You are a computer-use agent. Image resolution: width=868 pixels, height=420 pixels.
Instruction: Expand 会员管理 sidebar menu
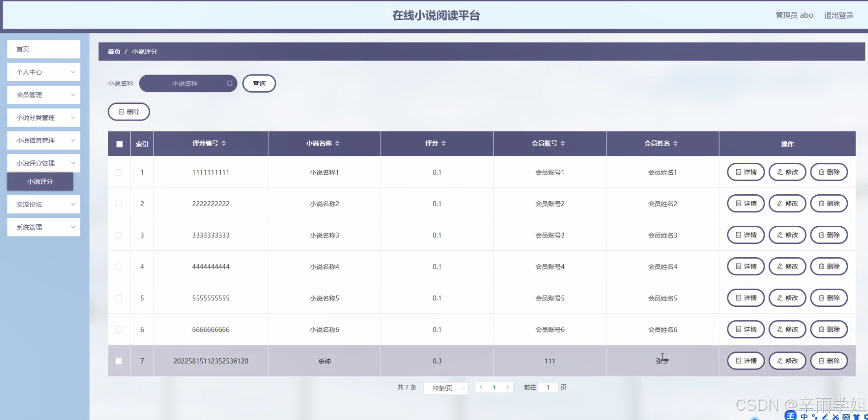click(44, 95)
